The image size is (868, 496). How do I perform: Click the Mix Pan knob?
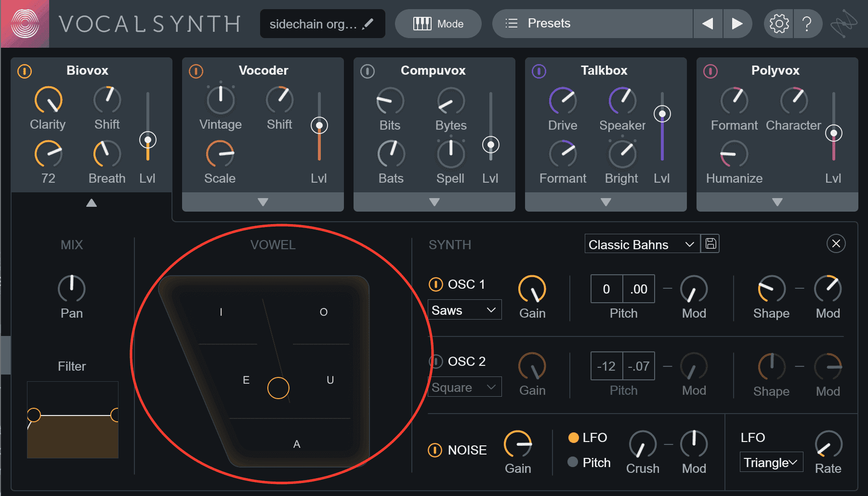pos(72,289)
